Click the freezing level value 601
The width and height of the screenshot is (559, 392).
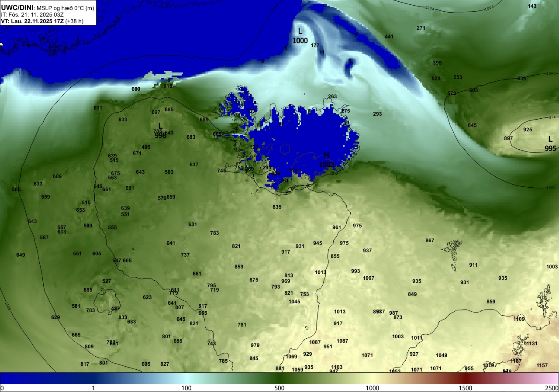[98, 108]
